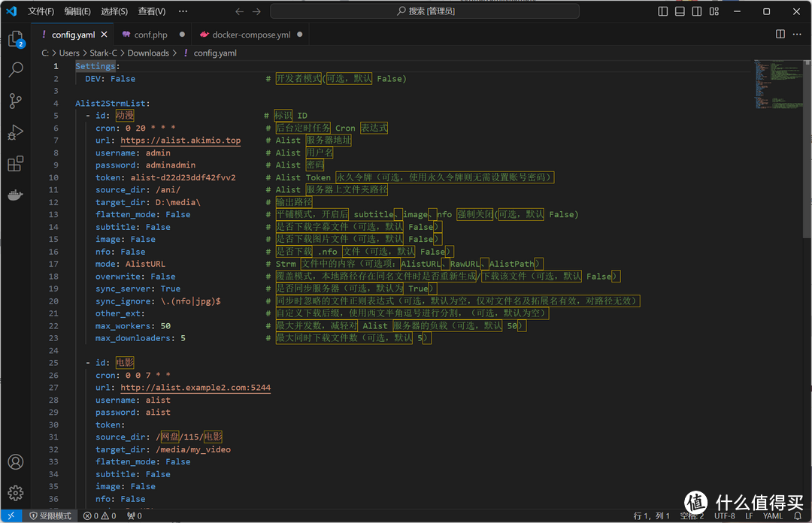Toggle the primary side bar layout button
Image resolution: width=812 pixels, height=523 pixels.
(x=663, y=11)
